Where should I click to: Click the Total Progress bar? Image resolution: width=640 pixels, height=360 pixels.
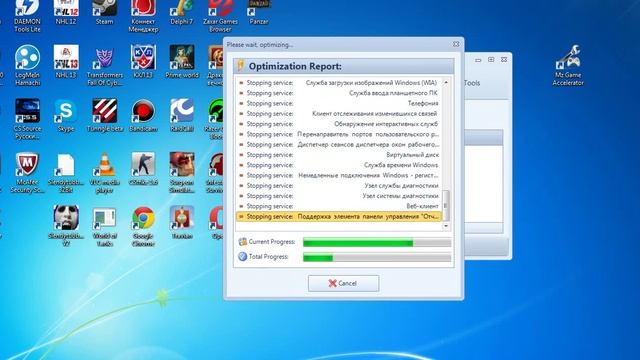tap(377, 257)
